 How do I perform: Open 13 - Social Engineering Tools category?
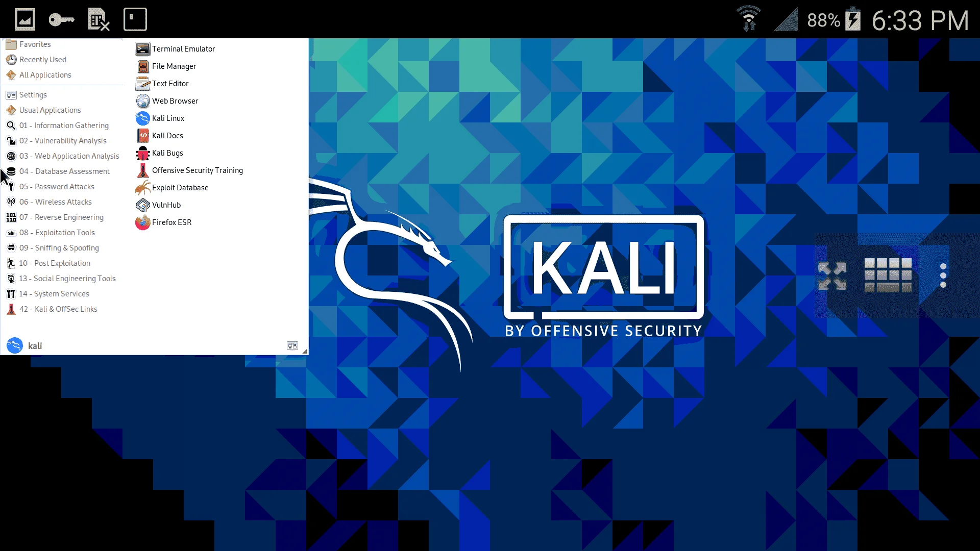coord(61,279)
